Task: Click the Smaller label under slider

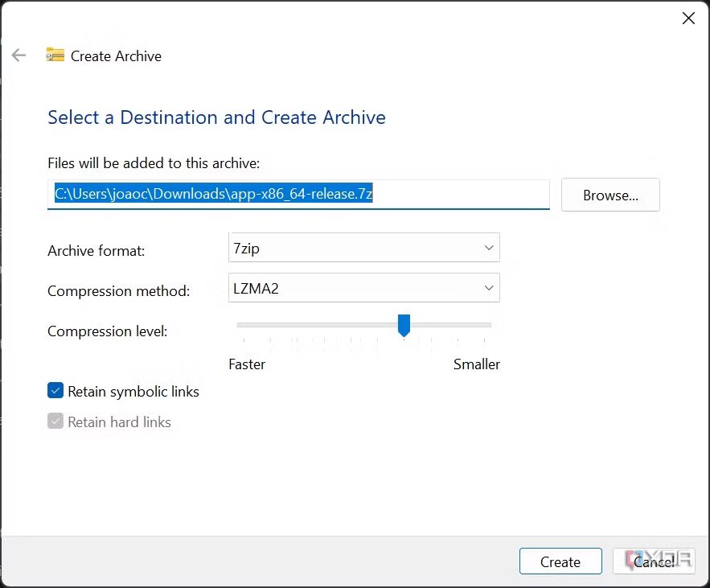Action: (x=477, y=364)
